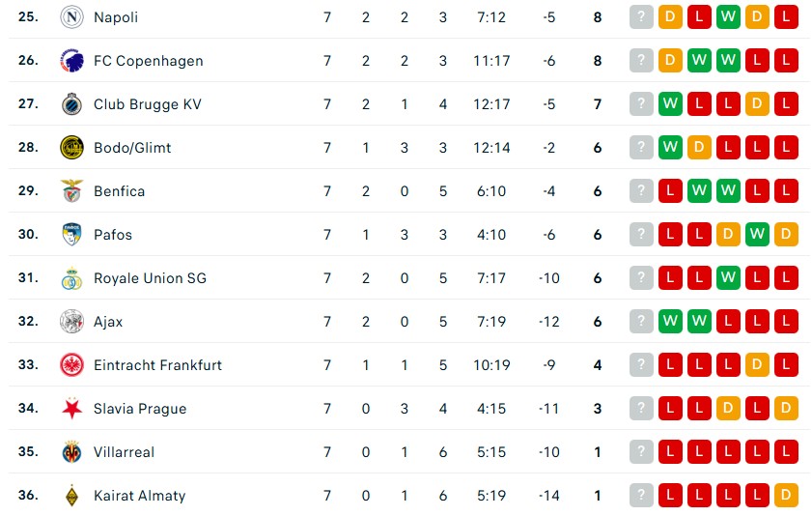Image resolution: width=812 pixels, height=516 pixels.
Task: Click Eintracht Frankfurt's orange D form badge
Action: coord(757,365)
